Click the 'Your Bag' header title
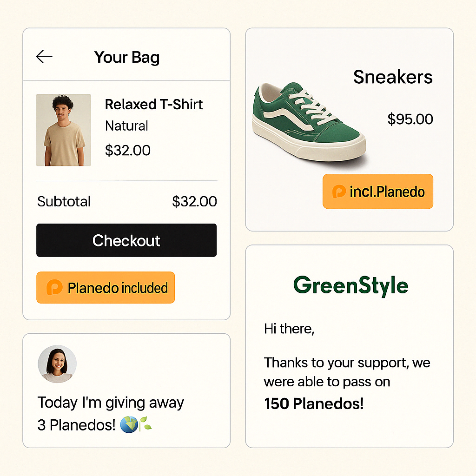Image resolution: width=476 pixels, height=476 pixels. (127, 57)
